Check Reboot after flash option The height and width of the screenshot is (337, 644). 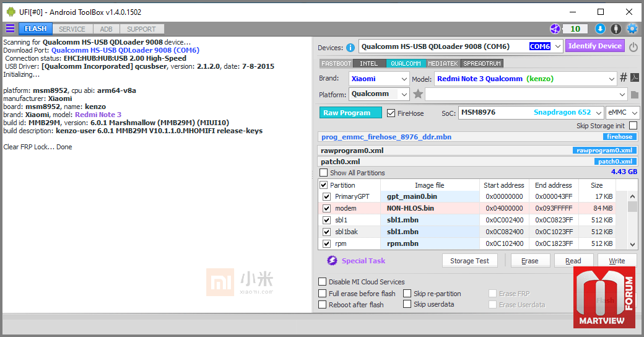point(323,305)
